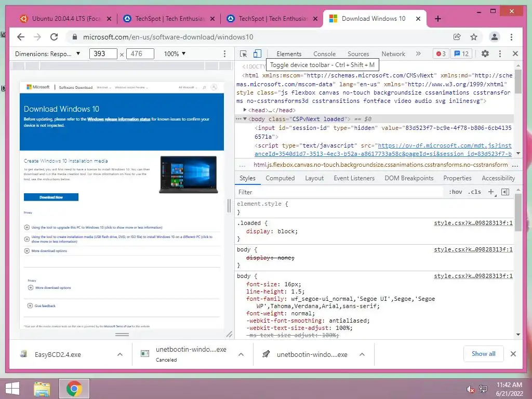
Task: Open EasyBCD2.4.exe download options arrow
Action: 120,354
